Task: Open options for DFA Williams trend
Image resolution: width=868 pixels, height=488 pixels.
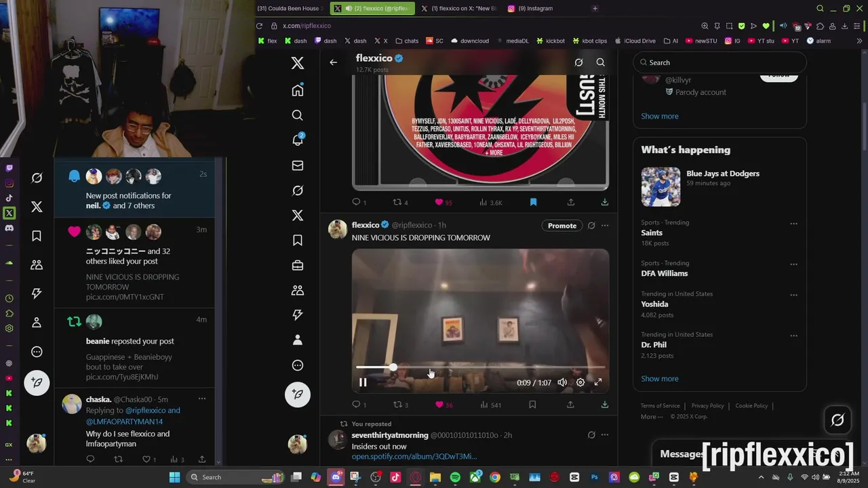Action: pyautogui.click(x=793, y=264)
